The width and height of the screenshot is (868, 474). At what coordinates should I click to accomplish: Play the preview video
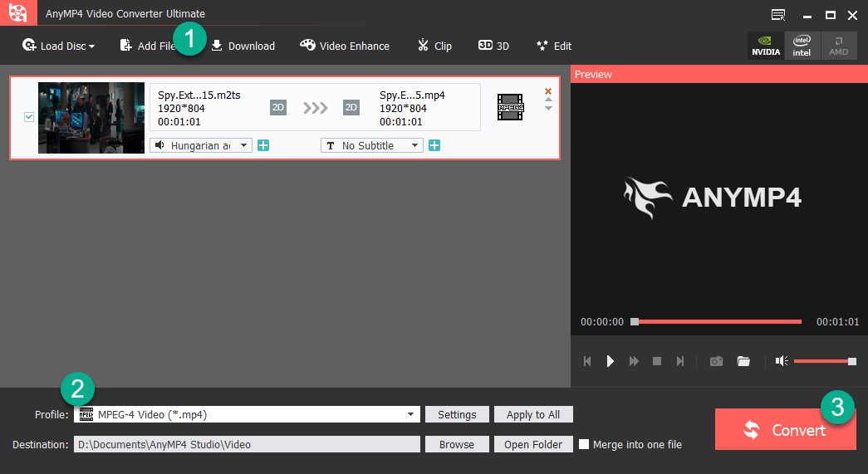(610, 361)
